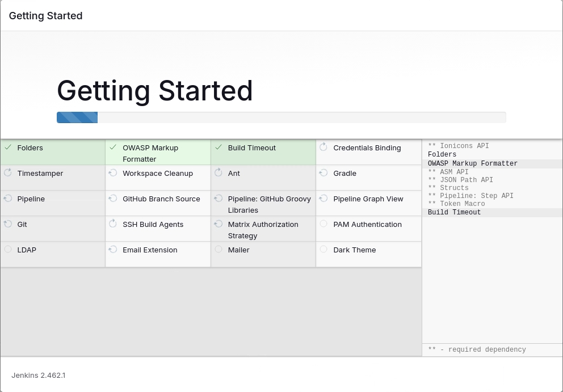Click the checkmark beside OWASP Markup Formatter
The height and width of the screenshot is (392, 563).
[113, 147]
